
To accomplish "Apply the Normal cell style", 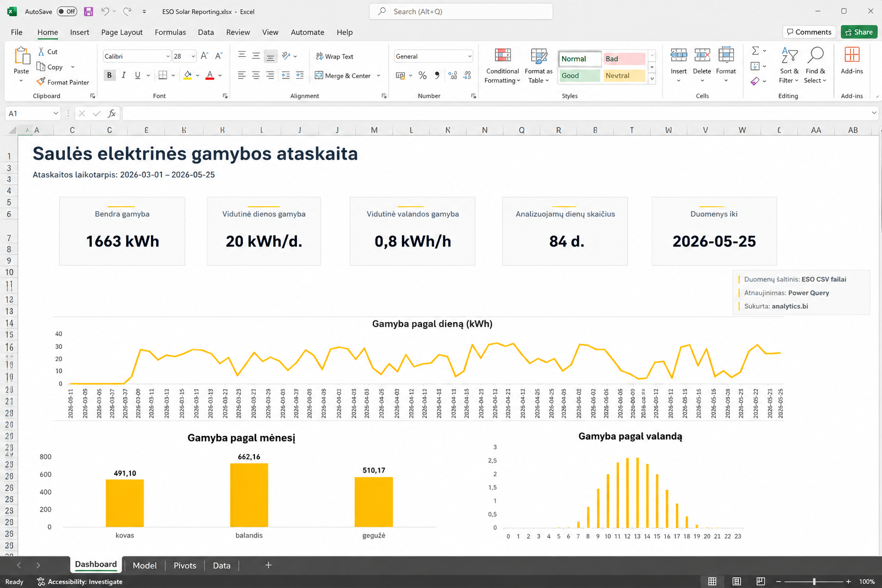I will pos(580,59).
